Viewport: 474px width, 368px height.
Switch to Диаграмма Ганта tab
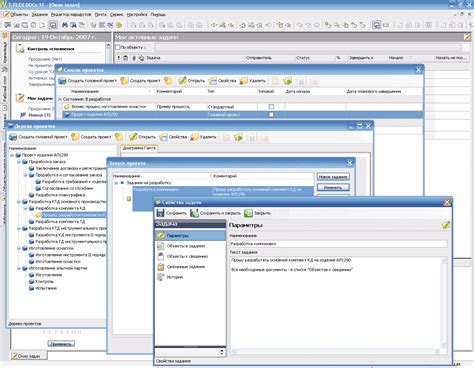(x=139, y=148)
